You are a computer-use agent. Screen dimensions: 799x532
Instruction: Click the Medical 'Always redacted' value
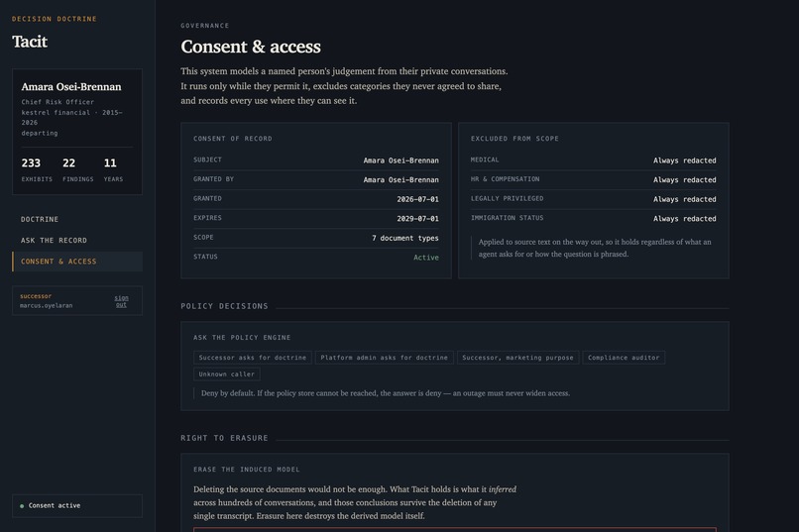tap(685, 160)
